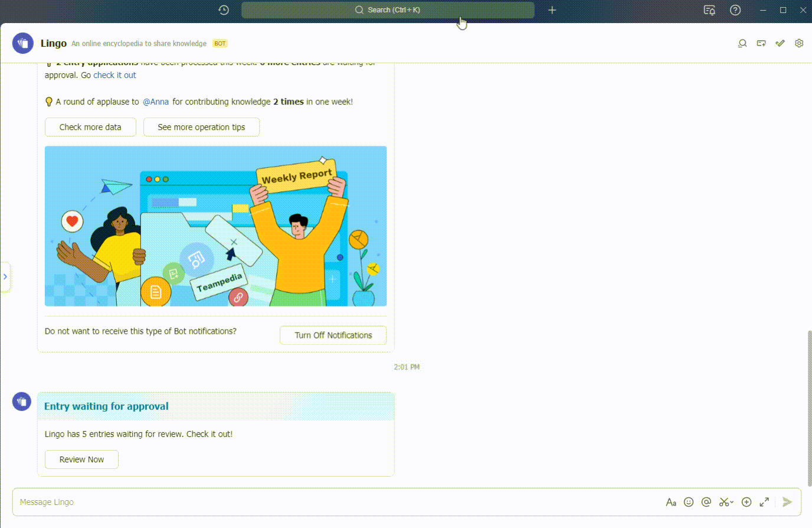Follow the "check it out" link
812x528 pixels.
coord(114,75)
